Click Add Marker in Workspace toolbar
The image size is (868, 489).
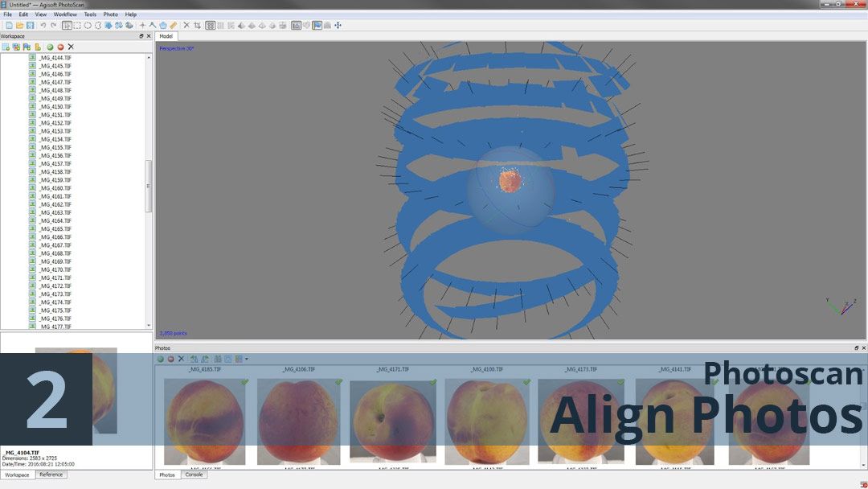(x=27, y=47)
